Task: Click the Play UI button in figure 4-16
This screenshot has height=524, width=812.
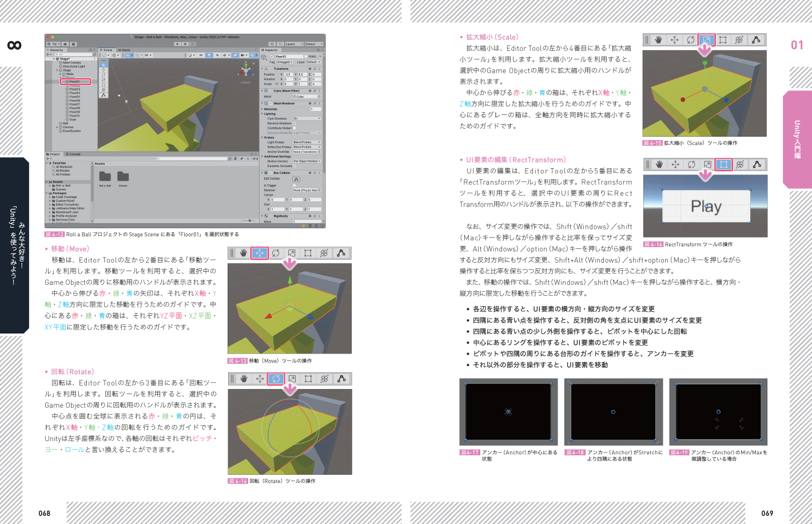Action: [x=706, y=207]
